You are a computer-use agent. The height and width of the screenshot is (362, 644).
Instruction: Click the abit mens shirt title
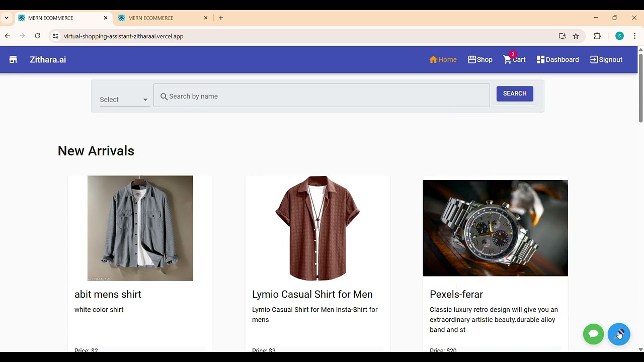click(108, 294)
